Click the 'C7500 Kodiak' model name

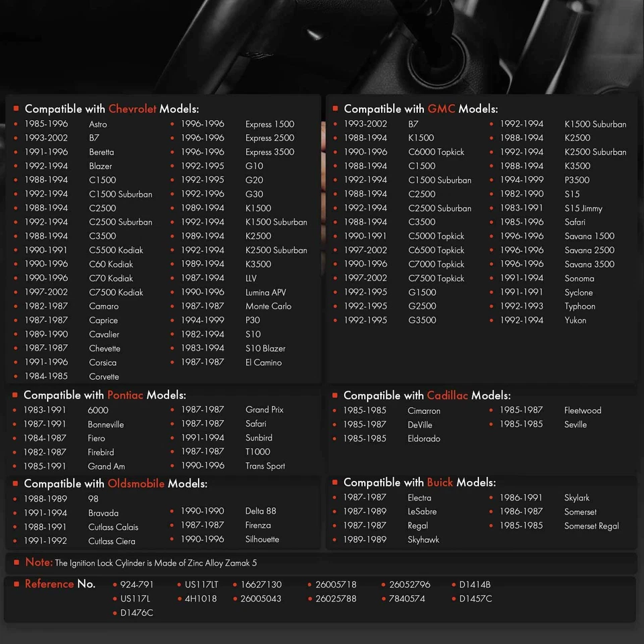coord(116,292)
